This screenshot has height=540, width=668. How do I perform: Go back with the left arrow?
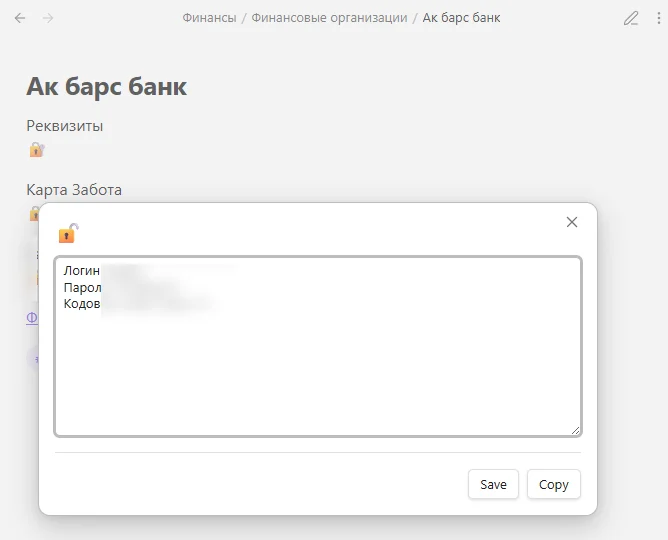[x=20, y=18]
